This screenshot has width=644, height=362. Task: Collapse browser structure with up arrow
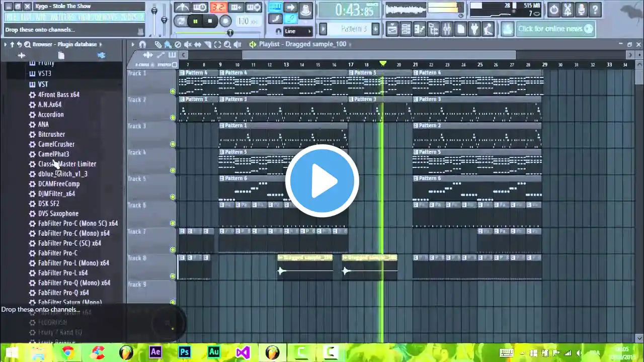point(12,44)
